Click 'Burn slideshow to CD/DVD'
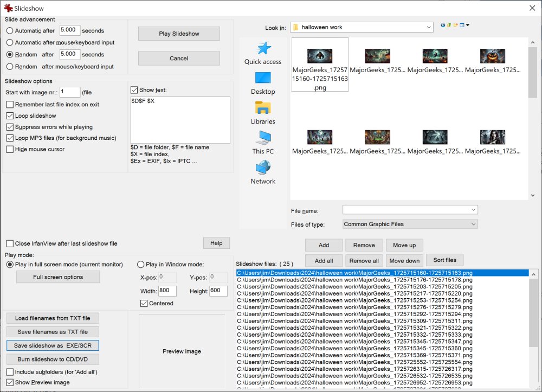This screenshot has height=392, width=542. pyautogui.click(x=53, y=359)
